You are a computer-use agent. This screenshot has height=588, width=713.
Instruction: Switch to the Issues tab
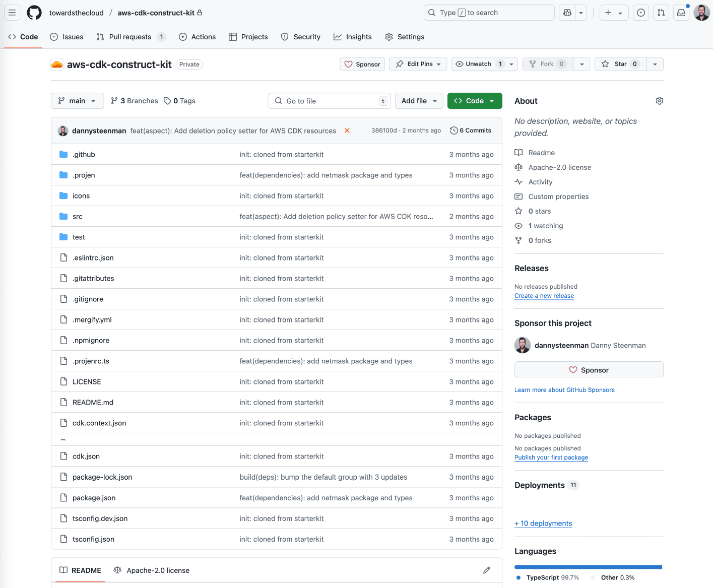click(67, 37)
